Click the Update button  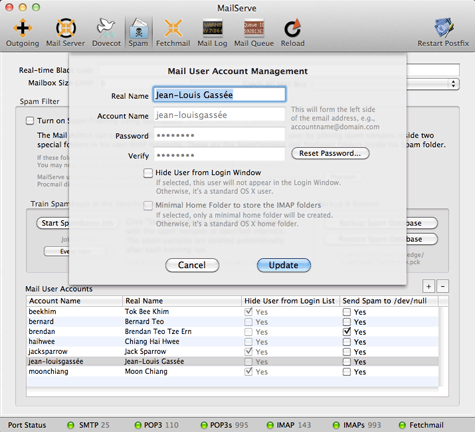click(x=284, y=265)
